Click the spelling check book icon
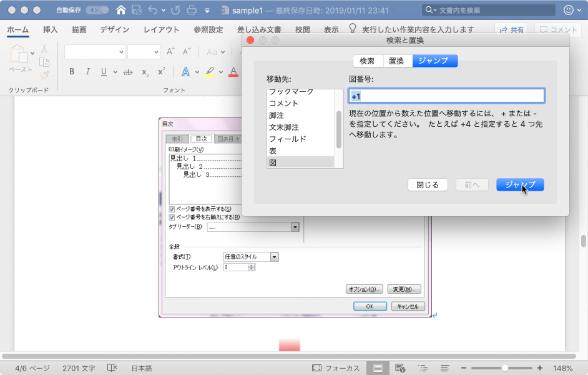 [x=112, y=368]
